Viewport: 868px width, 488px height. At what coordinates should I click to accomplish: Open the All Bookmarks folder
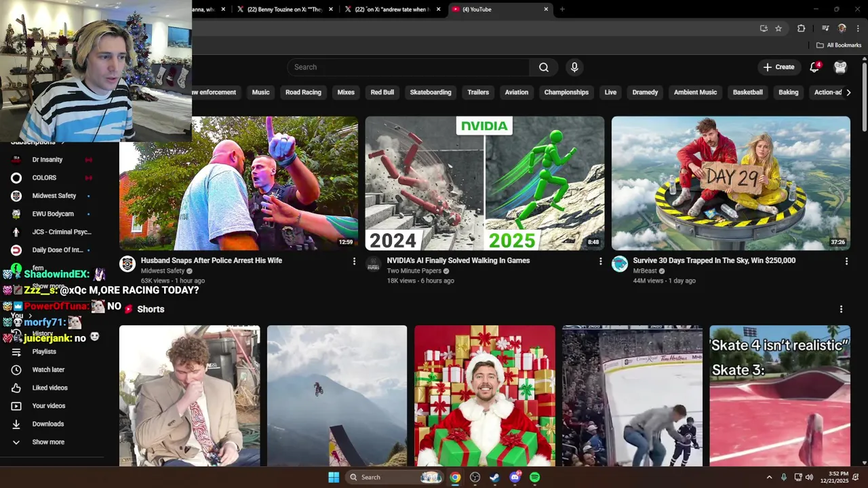pyautogui.click(x=839, y=45)
